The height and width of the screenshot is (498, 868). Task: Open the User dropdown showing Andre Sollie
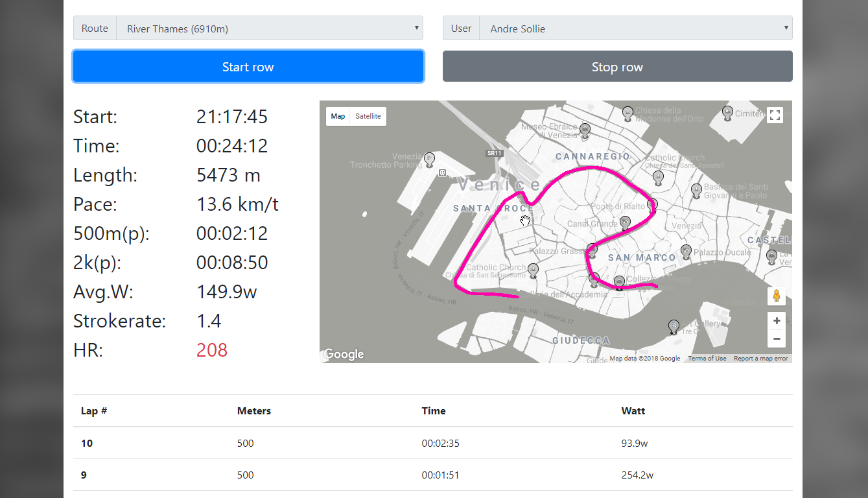[x=635, y=29]
